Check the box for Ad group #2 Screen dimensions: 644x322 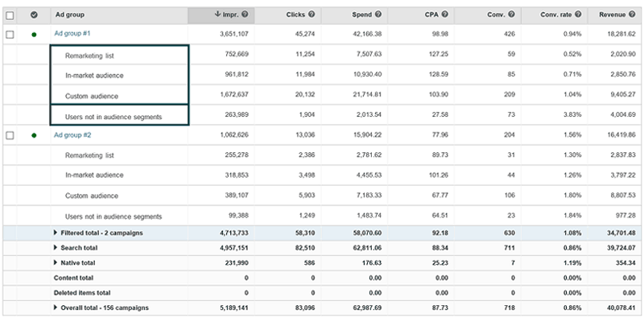[10, 135]
